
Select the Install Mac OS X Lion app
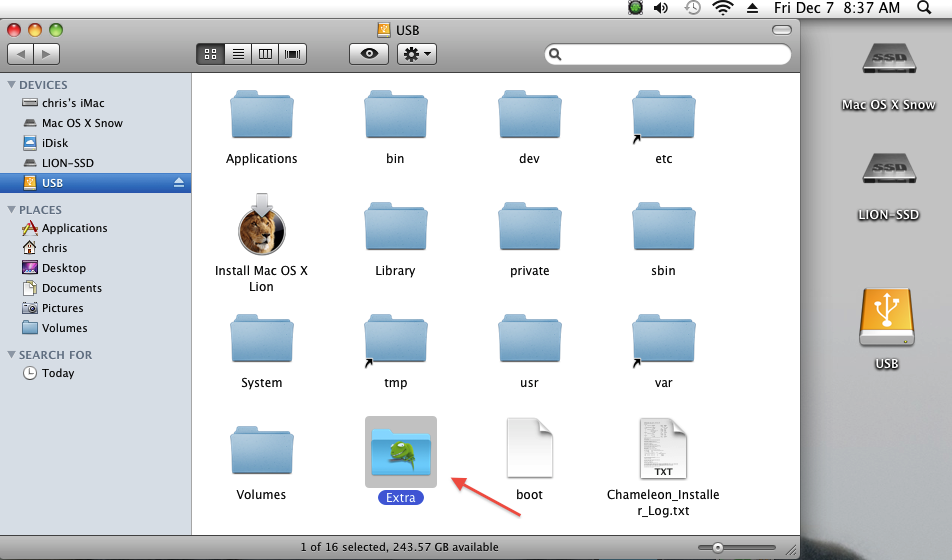point(262,225)
